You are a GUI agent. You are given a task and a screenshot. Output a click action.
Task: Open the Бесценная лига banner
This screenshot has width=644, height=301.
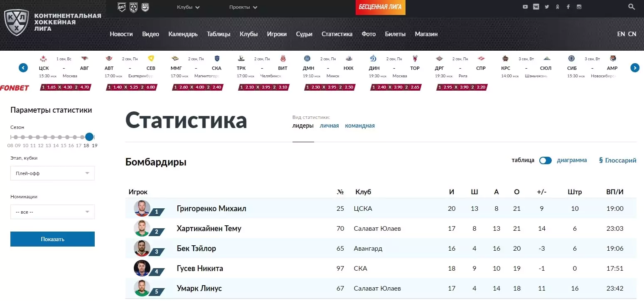click(x=380, y=7)
